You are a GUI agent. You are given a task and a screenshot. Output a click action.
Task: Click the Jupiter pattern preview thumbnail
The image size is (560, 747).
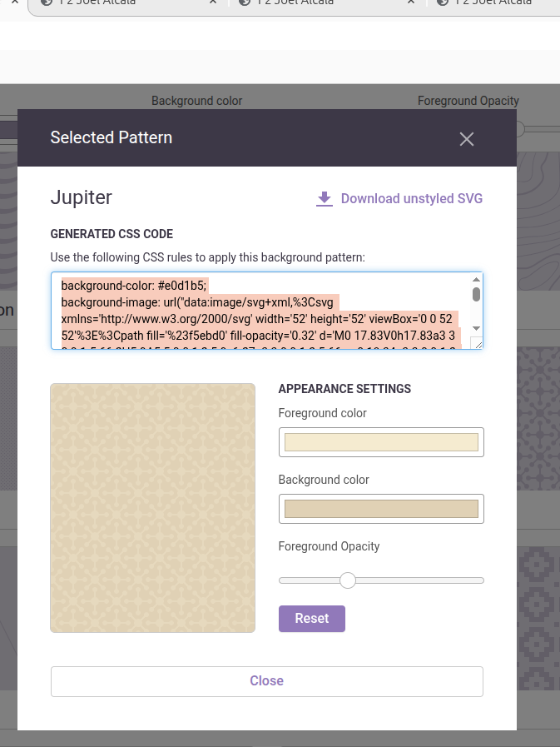click(x=152, y=508)
